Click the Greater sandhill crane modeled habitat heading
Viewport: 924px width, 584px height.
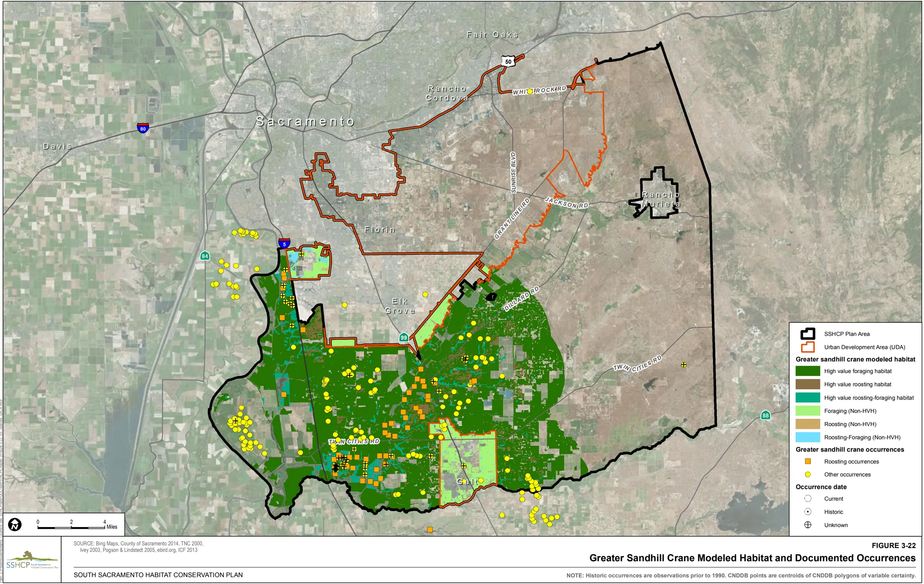tap(855, 359)
